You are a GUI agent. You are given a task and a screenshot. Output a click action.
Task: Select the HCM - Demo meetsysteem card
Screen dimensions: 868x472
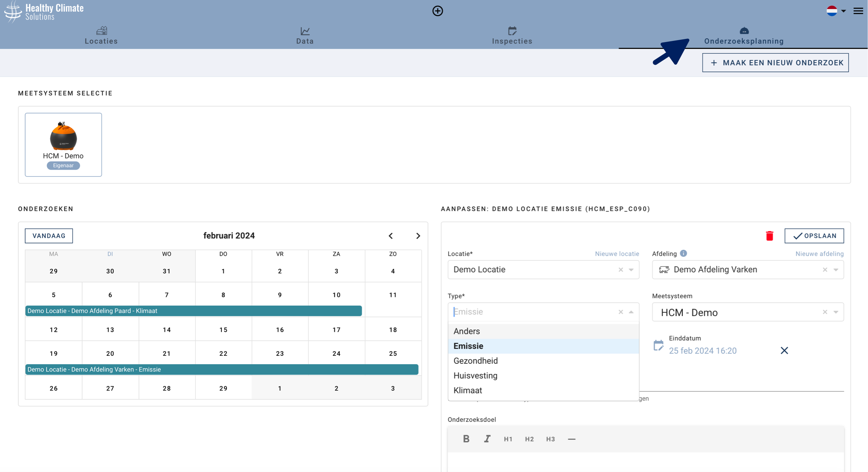pos(63,144)
